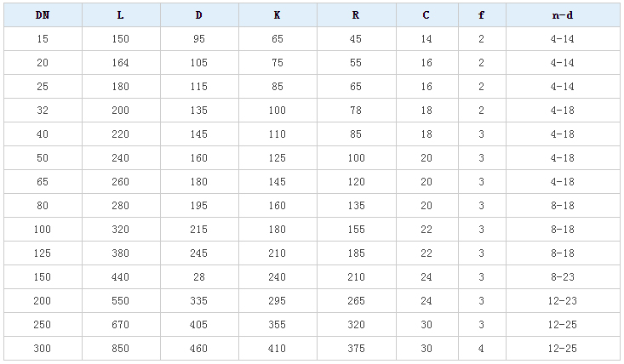Click the C column header cell
The width and height of the screenshot is (624, 364).
pos(426,15)
